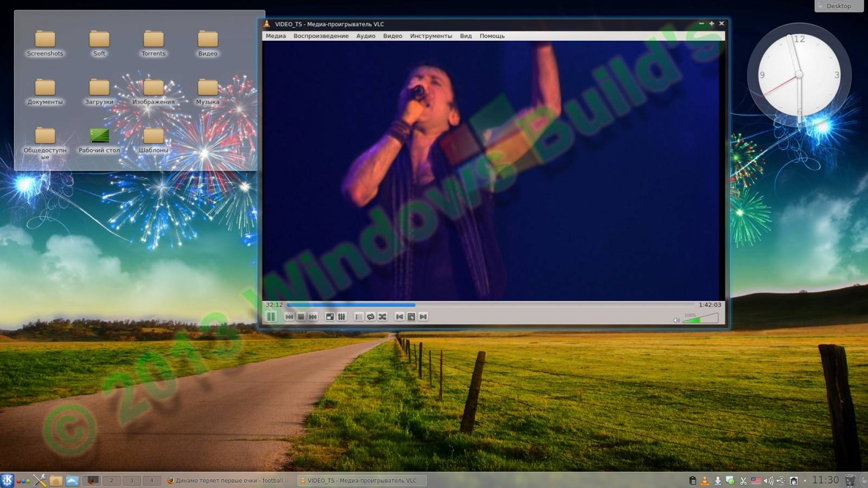Open the Desktop toolbox button
Viewport: 868px width, 488px height.
(x=839, y=6)
